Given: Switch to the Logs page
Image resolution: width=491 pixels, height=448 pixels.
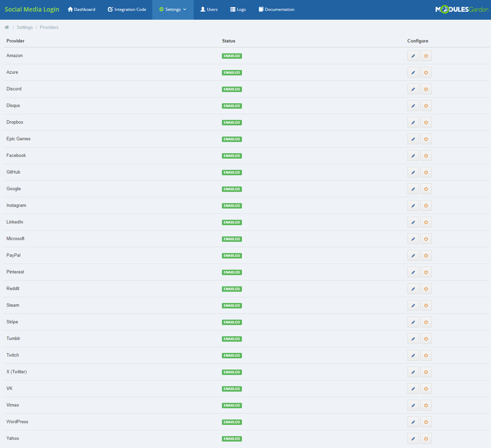Looking at the screenshot, I should tap(238, 9).
